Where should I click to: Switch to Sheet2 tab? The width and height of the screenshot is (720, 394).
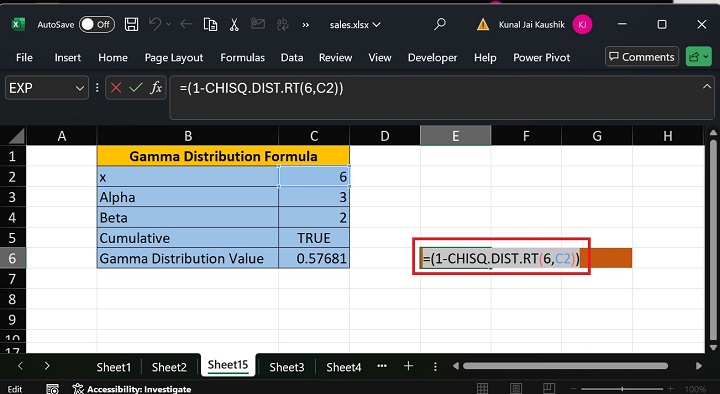[169, 367]
